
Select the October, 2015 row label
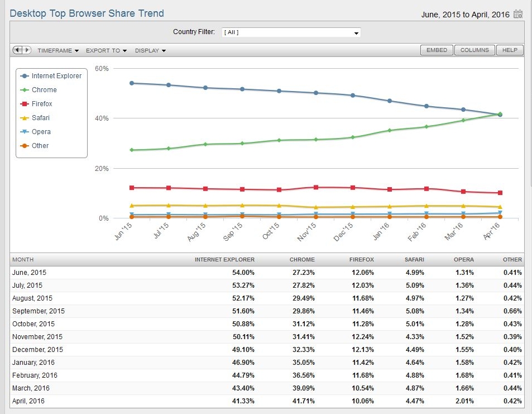pos(33,324)
